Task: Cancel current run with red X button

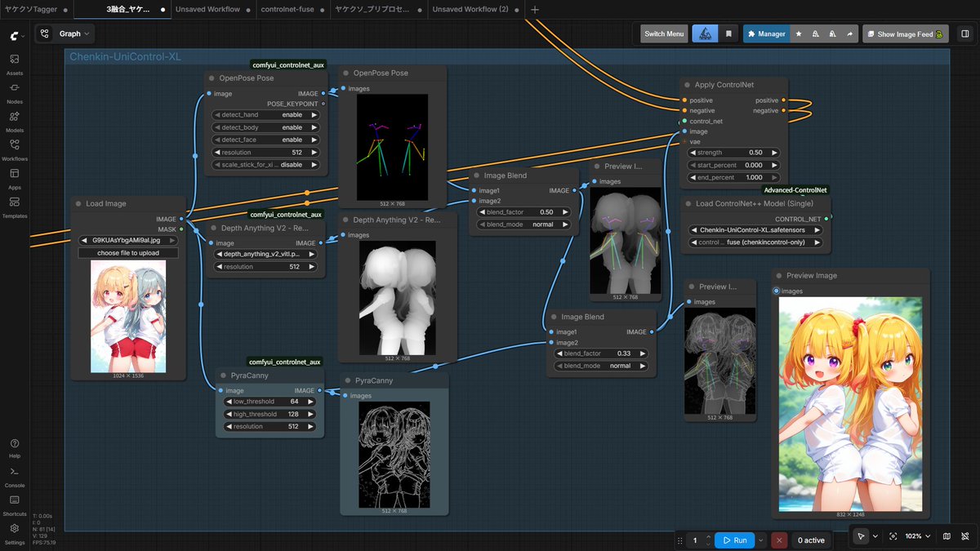Action: [x=780, y=540]
